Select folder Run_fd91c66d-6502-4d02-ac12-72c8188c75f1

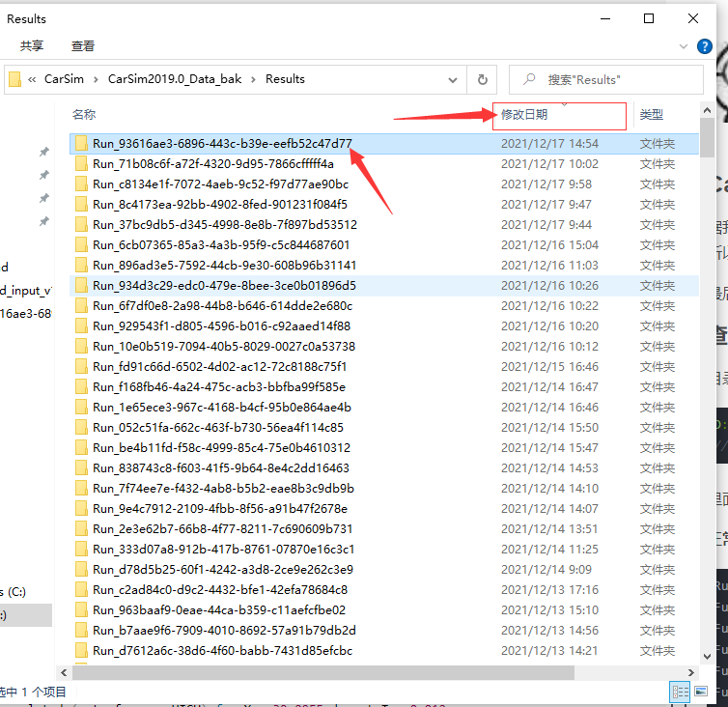click(x=384, y=367)
